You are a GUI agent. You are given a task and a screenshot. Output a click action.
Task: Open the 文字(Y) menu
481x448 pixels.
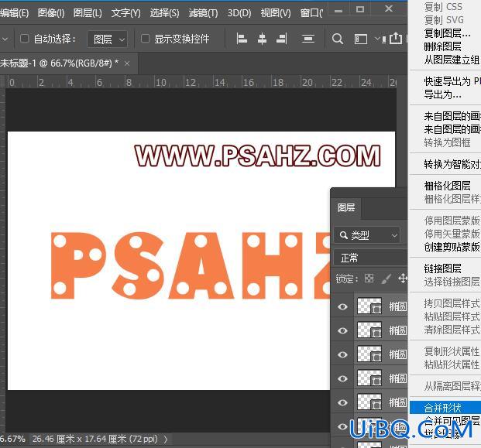(x=125, y=13)
